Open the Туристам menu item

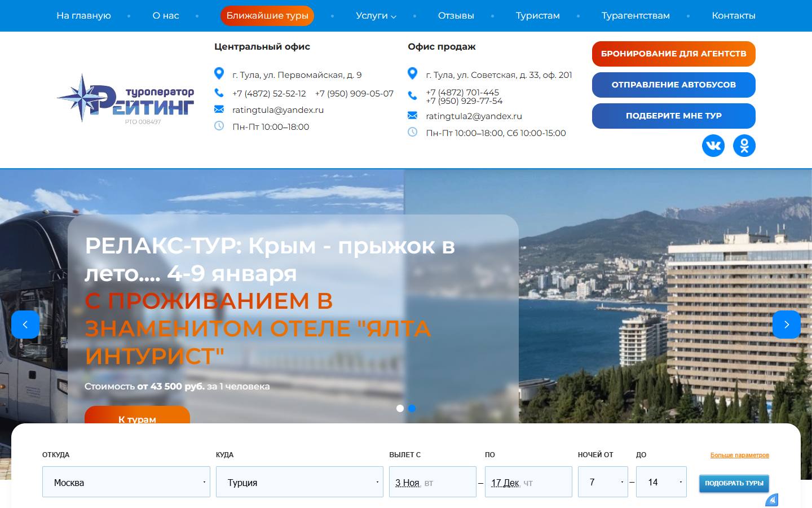pyautogui.click(x=538, y=16)
